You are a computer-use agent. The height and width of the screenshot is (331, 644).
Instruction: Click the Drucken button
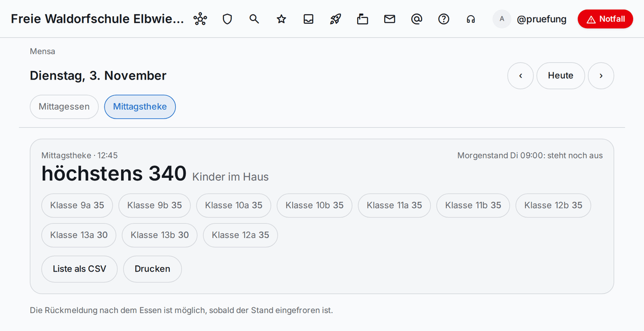(x=153, y=269)
